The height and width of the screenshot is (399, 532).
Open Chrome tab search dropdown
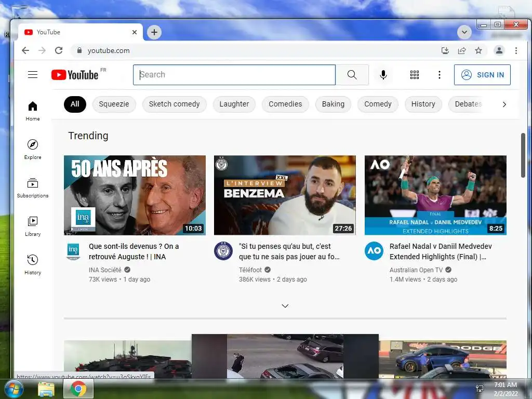[464, 32]
